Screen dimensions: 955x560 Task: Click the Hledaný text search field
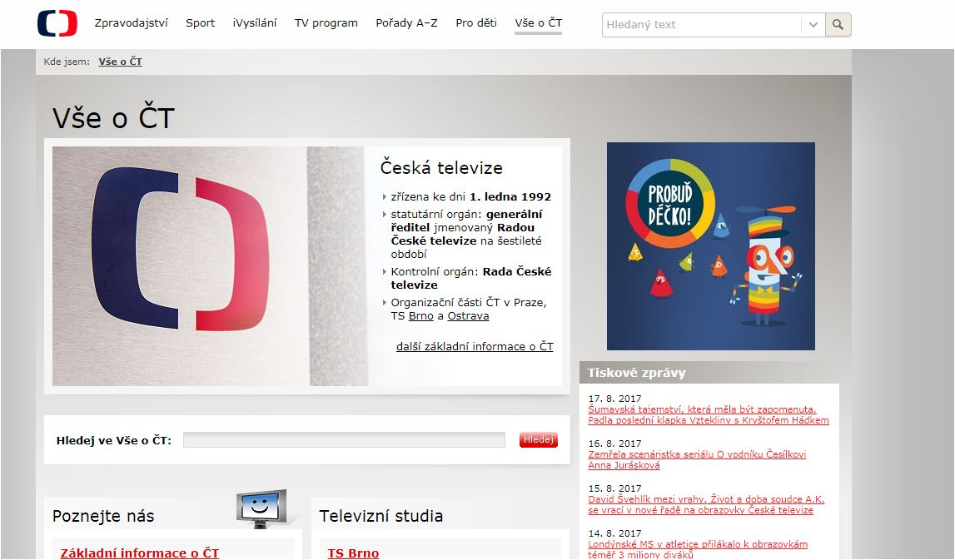(702, 25)
